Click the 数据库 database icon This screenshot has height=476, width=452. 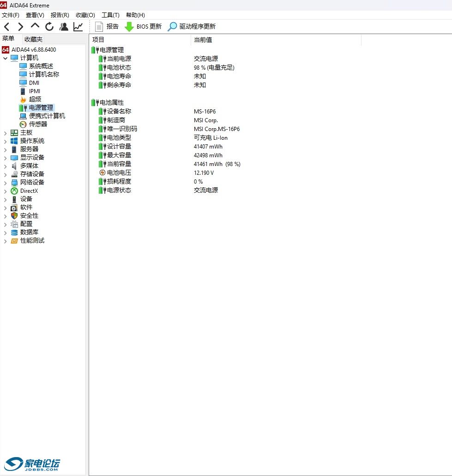[x=14, y=232]
